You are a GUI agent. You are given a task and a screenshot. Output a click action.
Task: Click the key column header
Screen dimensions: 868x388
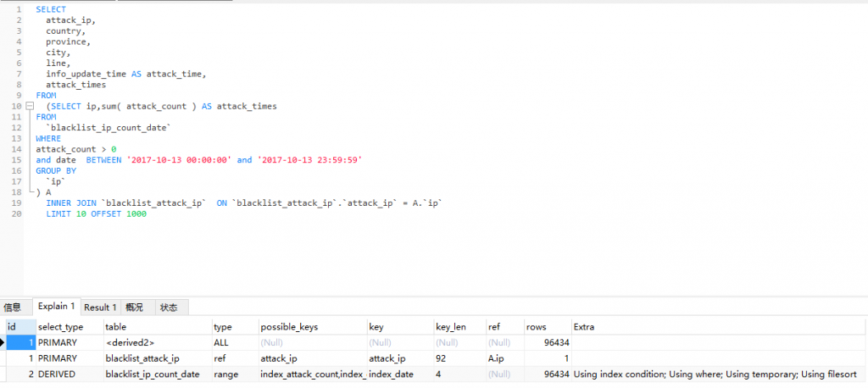[400, 327]
